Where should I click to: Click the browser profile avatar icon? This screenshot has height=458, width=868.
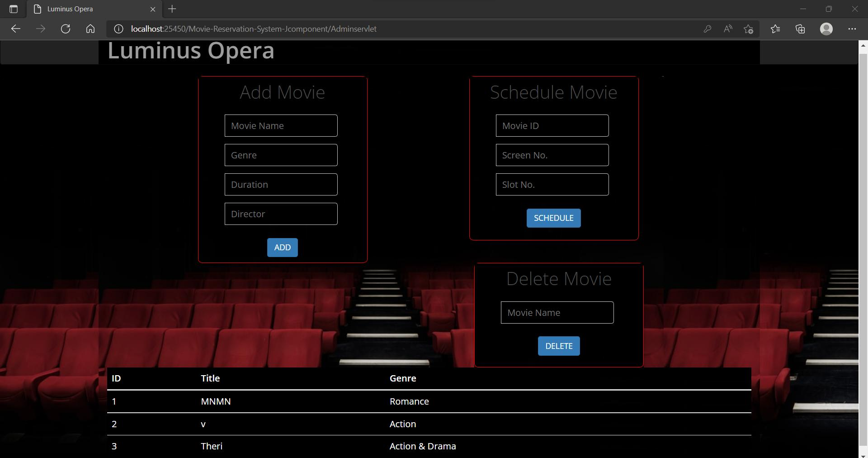(x=826, y=29)
